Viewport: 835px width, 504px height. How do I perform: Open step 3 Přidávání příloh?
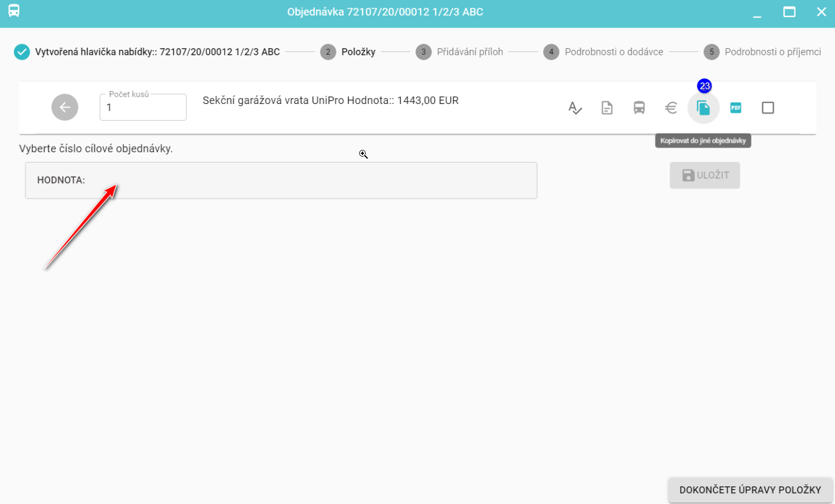[459, 52]
